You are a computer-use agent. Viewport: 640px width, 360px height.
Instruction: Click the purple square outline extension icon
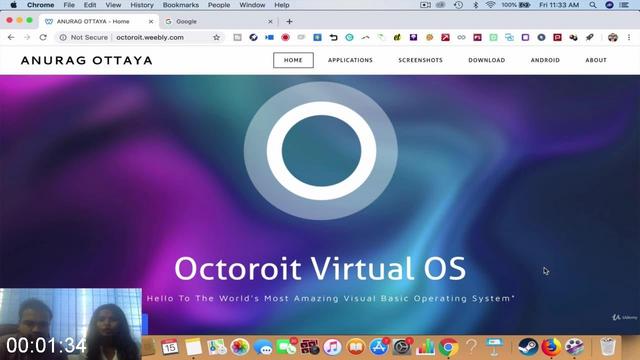(x=525, y=38)
